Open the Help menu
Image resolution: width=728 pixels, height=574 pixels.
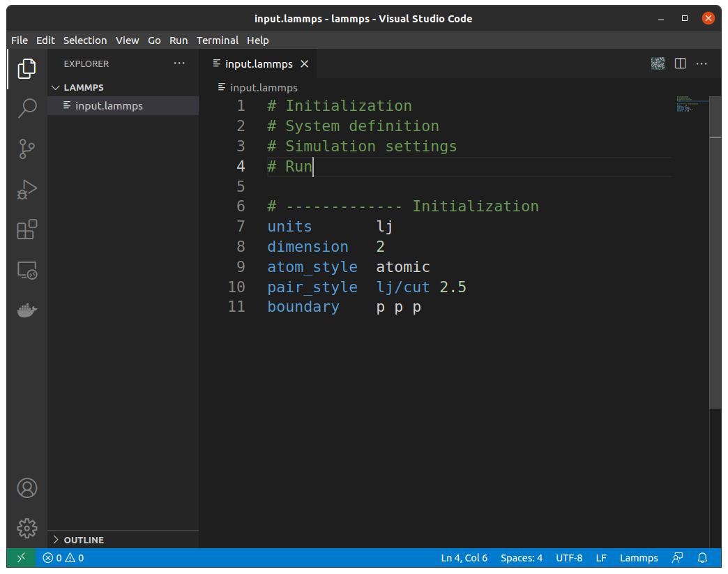(258, 40)
